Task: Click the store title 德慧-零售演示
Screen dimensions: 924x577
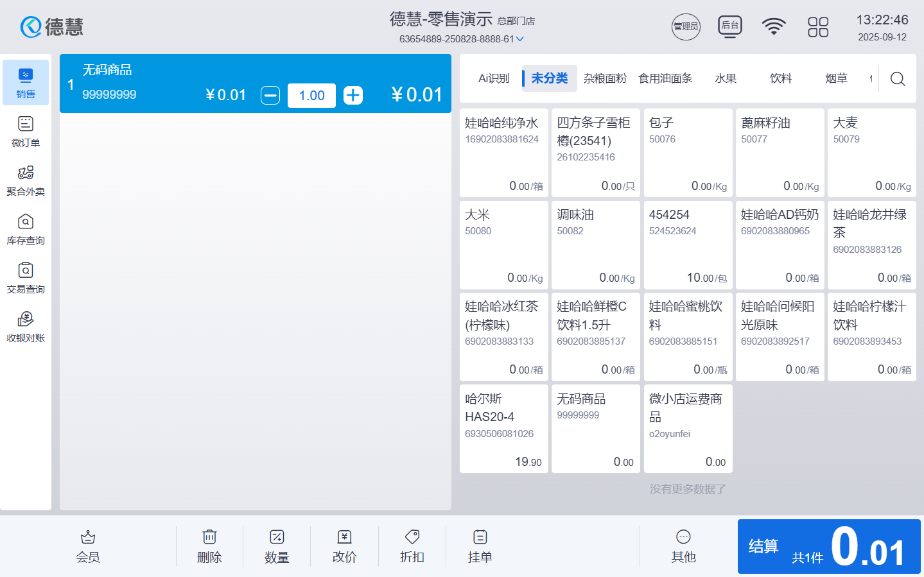Action: pyautogui.click(x=441, y=19)
